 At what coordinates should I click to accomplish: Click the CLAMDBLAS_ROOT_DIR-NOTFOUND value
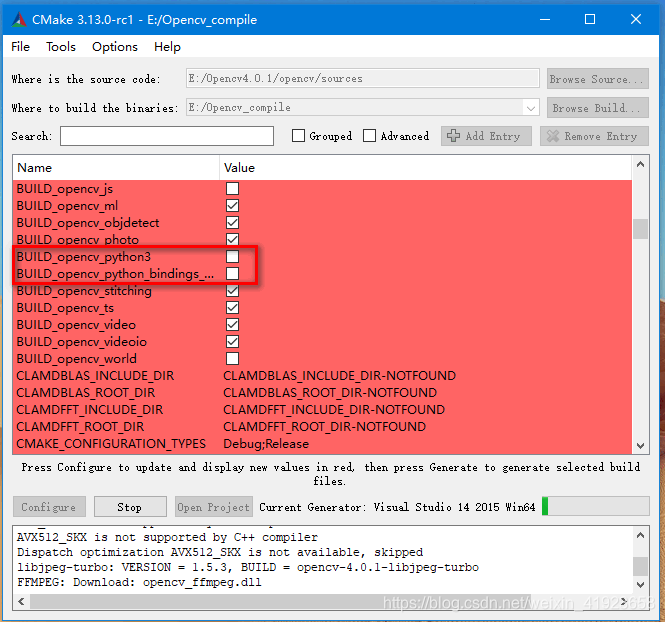[330, 393]
